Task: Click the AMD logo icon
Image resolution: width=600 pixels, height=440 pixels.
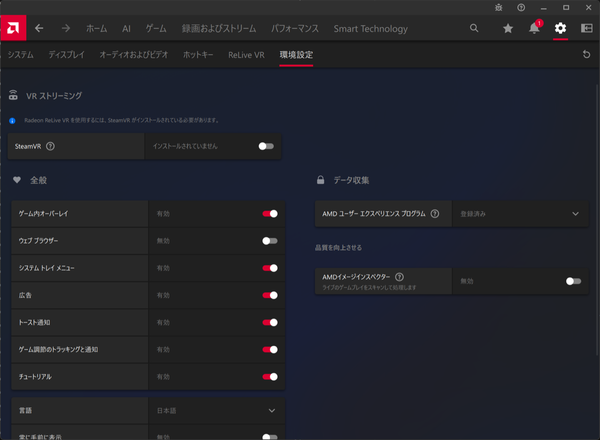Action: [13, 28]
